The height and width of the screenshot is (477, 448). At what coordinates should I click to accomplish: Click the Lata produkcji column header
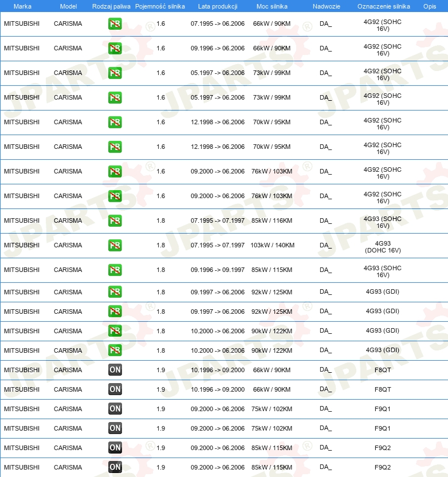pyautogui.click(x=218, y=6)
